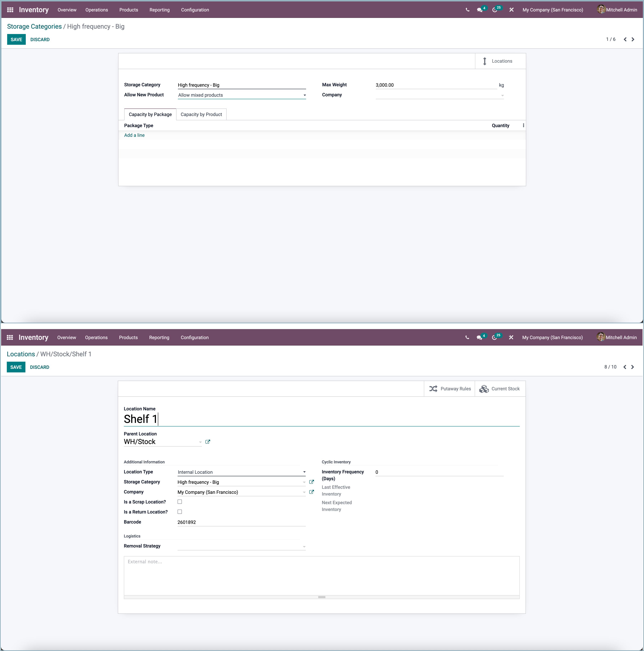Switch to the Capacity by Product tab
Screen dimensions: 644x651
pos(201,114)
